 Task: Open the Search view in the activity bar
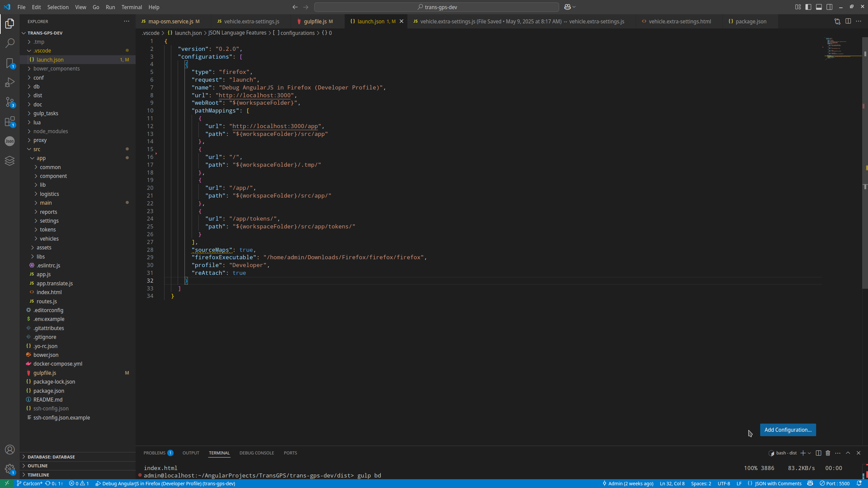click(x=9, y=43)
